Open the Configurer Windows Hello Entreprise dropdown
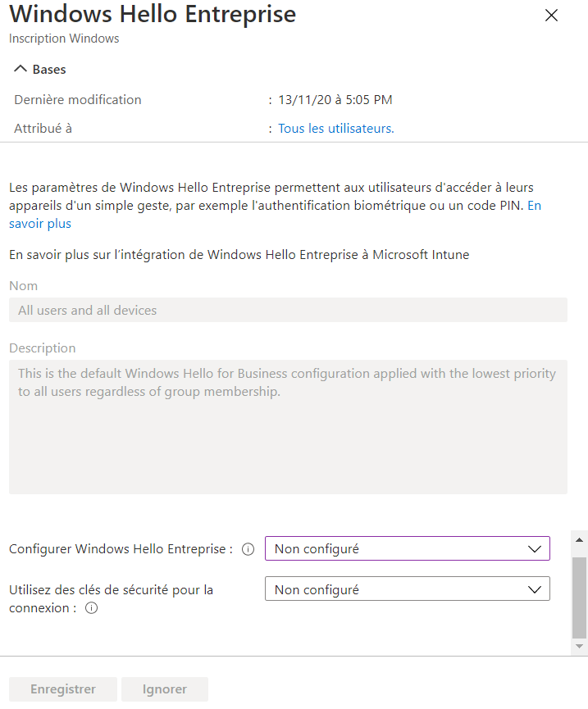The image size is (588, 709). (x=408, y=548)
